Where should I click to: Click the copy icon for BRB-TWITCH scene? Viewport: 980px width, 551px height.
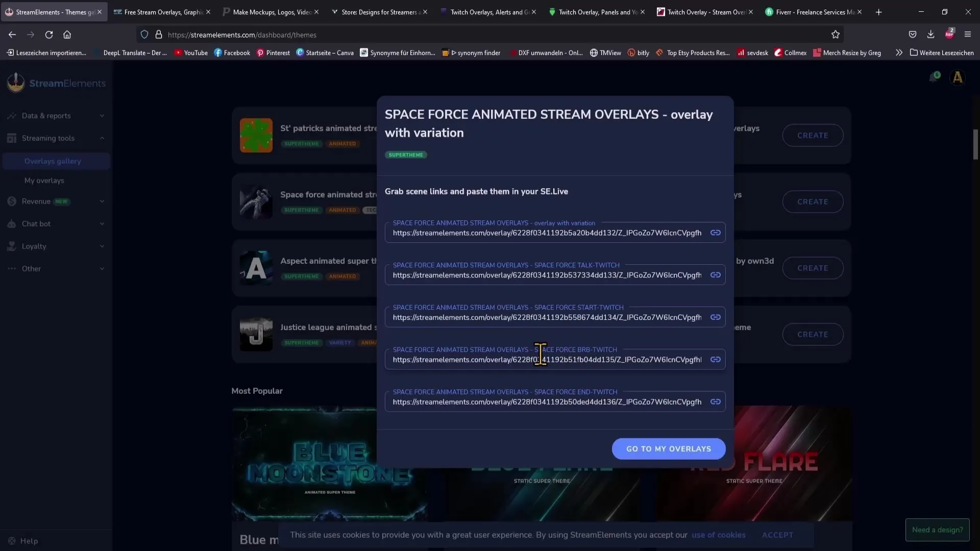(x=716, y=359)
